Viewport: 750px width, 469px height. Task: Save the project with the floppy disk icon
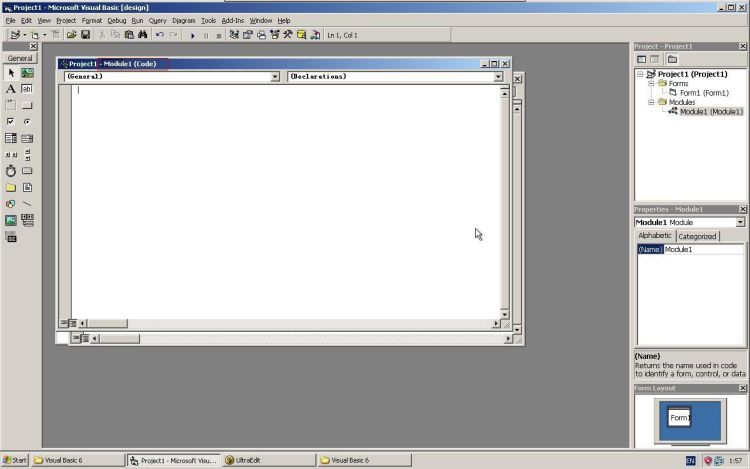click(86, 35)
